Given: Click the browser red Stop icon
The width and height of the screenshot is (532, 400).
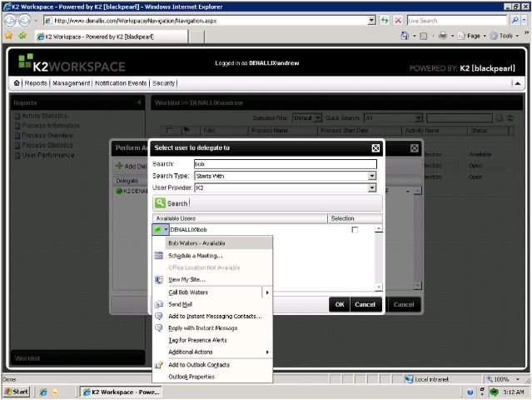Looking at the screenshot, I should (398, 20).
